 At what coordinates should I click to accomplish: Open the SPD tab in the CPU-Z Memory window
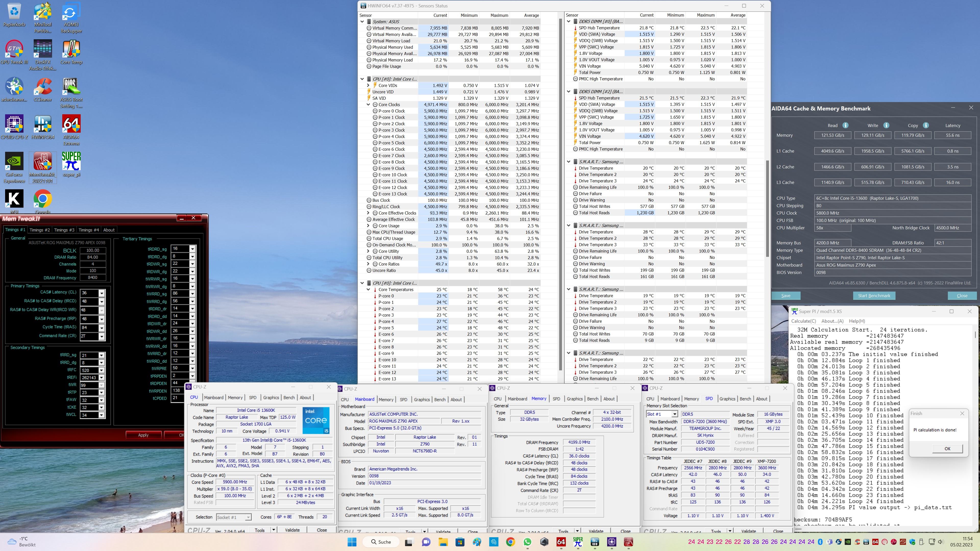pos(556,399)
